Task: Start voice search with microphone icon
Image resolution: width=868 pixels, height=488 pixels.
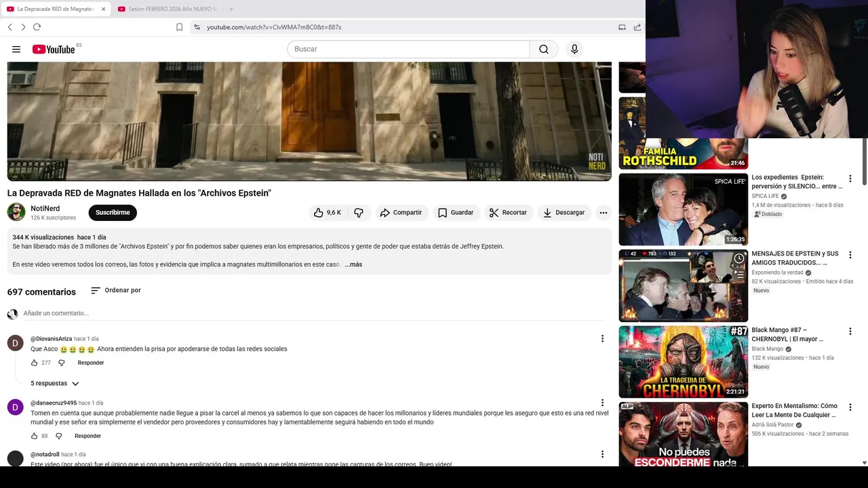Action: pos(574,49)
